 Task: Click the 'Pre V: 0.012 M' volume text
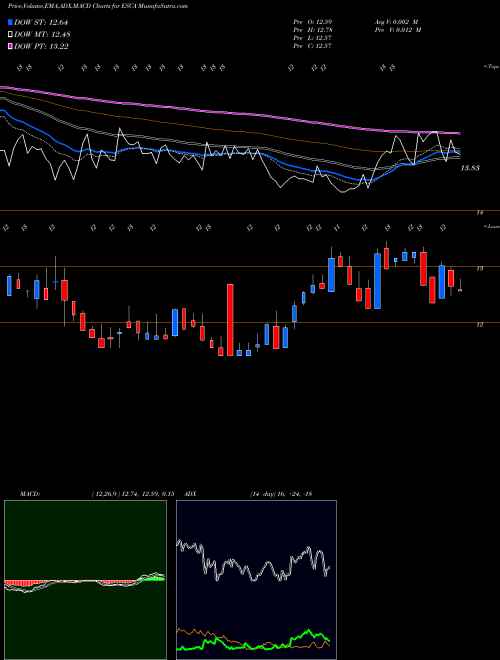point(398,30)
